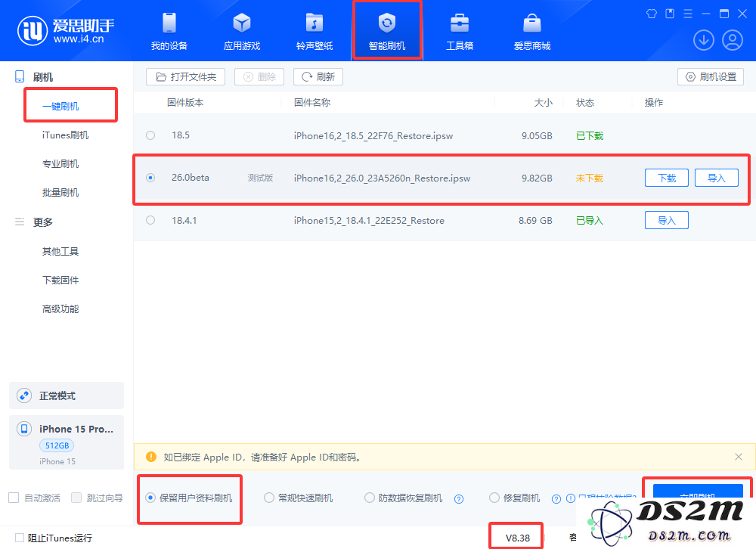Open the title bar menu (three lines) icon
The image size is (756, 549).
pyautogui.click(x=688, y=14)
